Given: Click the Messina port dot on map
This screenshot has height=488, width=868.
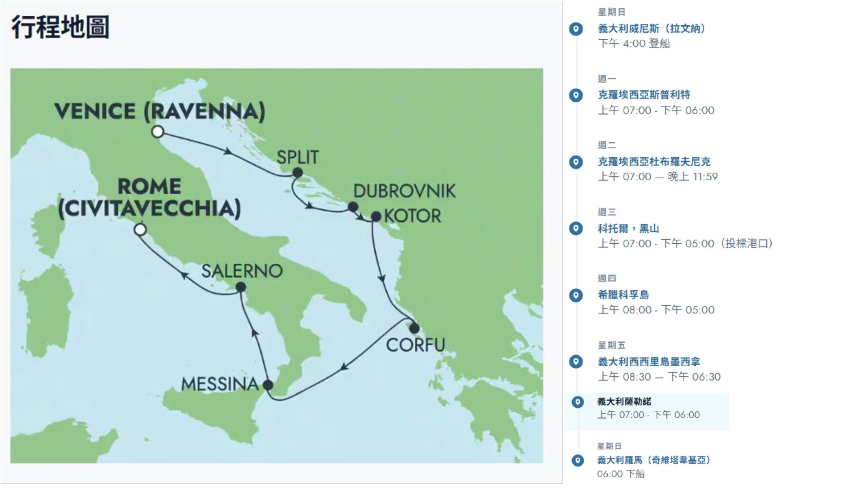Looking at the screenshot, I should tap(268, 385).
